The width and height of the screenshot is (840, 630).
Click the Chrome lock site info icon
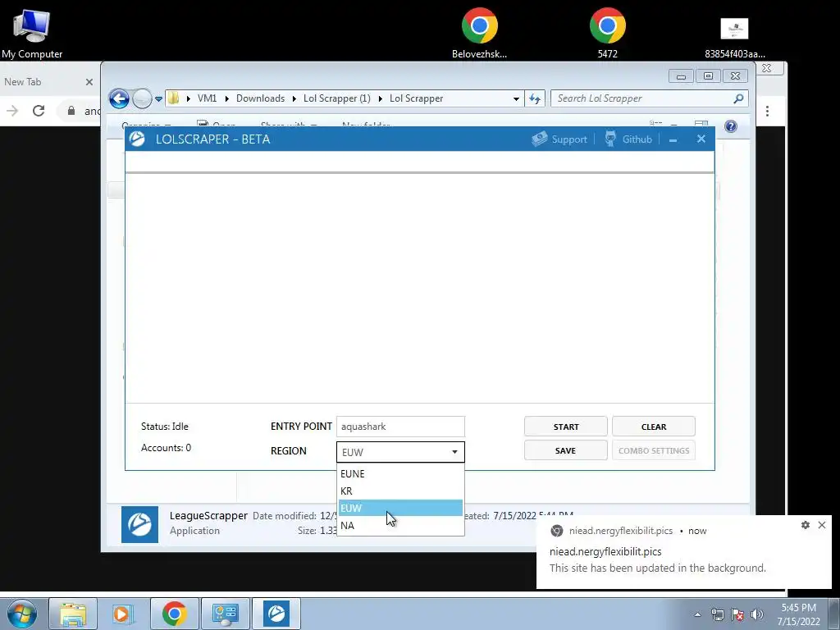click(71, 111)
